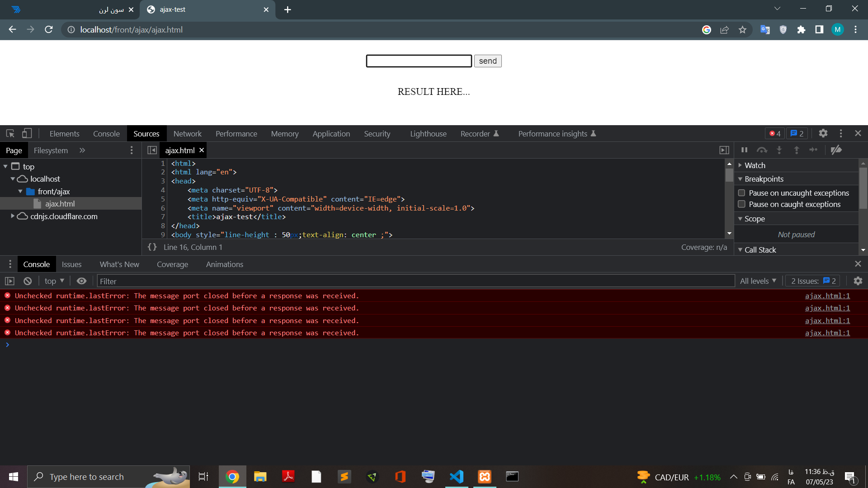Screen dimensions: 868x488
Task: Switch to the Elements tab
Action: (x=64, y=134)
